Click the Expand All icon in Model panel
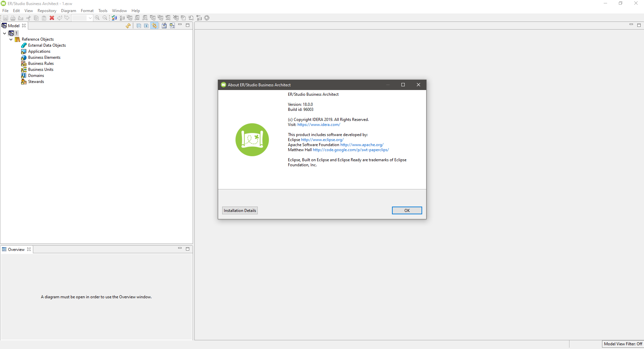 click(x=146, y=26)
